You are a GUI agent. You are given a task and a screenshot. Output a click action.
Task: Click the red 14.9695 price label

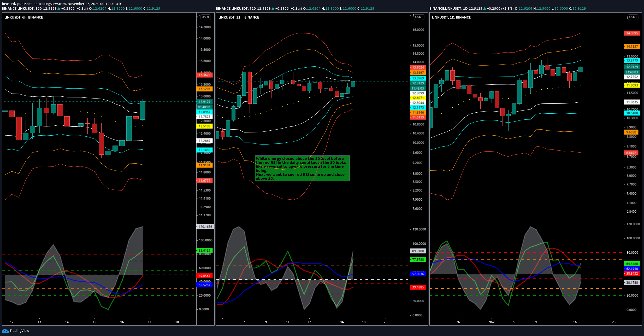click(x=632, y=33)
